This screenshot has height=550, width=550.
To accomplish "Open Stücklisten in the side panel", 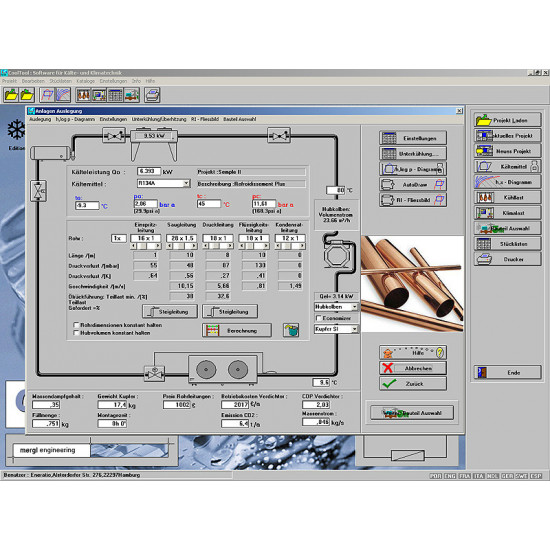I will pos(507,243).
